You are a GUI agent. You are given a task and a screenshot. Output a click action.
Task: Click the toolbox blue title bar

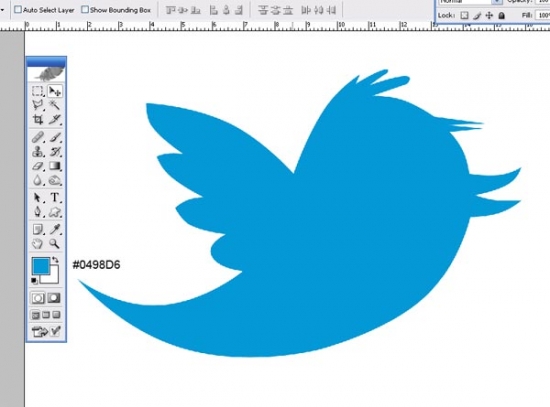[x=46, y=61]
